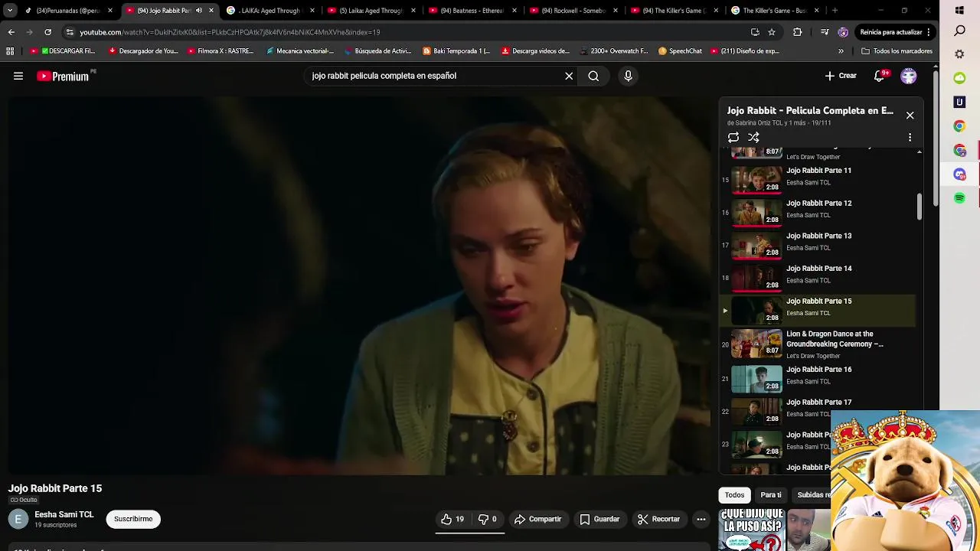
Task: Play Lion & Dragon Dance playlist video
Action: click(818, 344)
